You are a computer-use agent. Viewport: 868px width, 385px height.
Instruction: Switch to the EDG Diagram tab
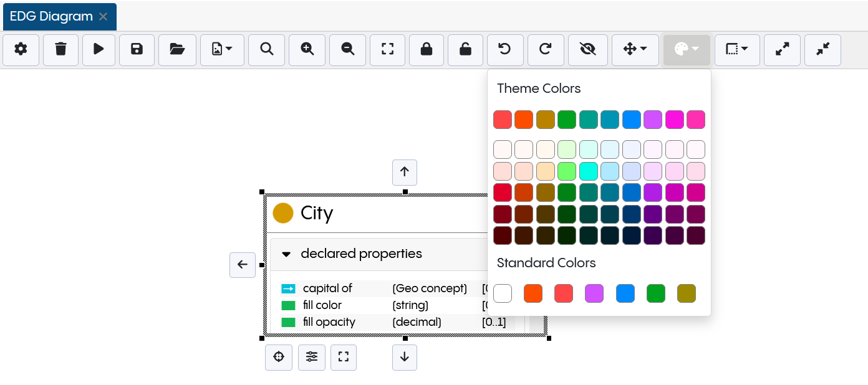pyautogui.click(x=51, y=17)
